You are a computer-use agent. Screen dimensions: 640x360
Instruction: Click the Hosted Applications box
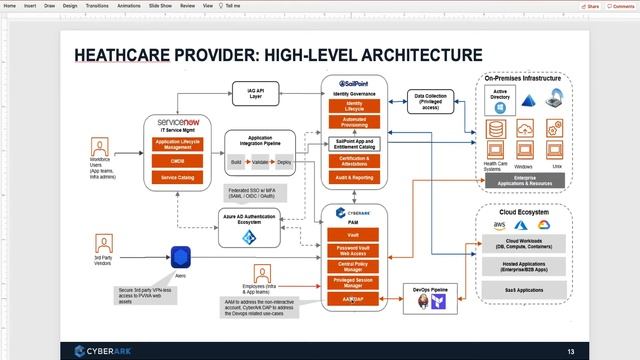pyautogui.click(x=524, y=267)
